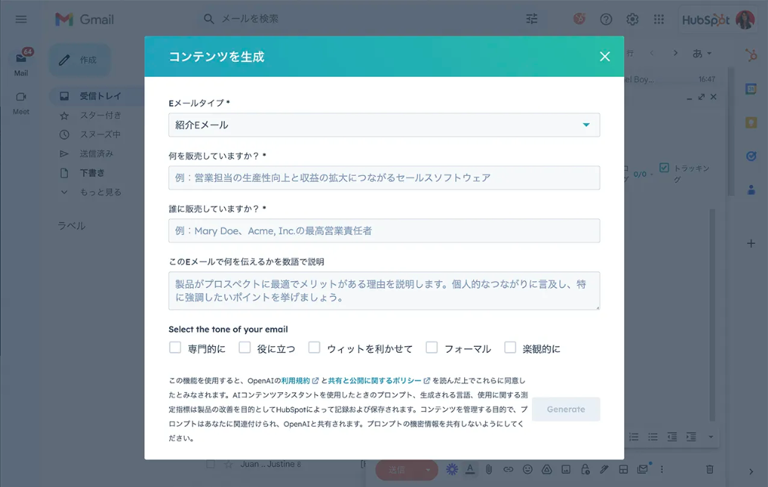Open more formatting options dropdown arrow

click(711, 437)
